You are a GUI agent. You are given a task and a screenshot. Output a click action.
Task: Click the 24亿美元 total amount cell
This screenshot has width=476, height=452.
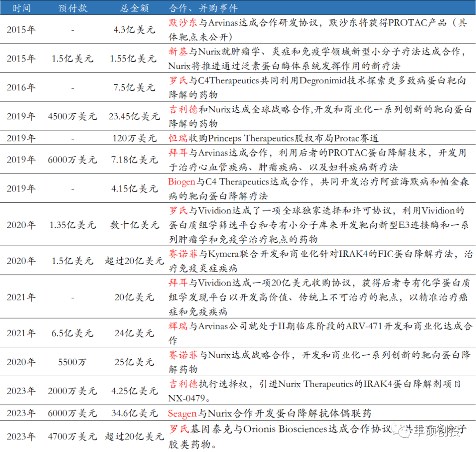134,333
